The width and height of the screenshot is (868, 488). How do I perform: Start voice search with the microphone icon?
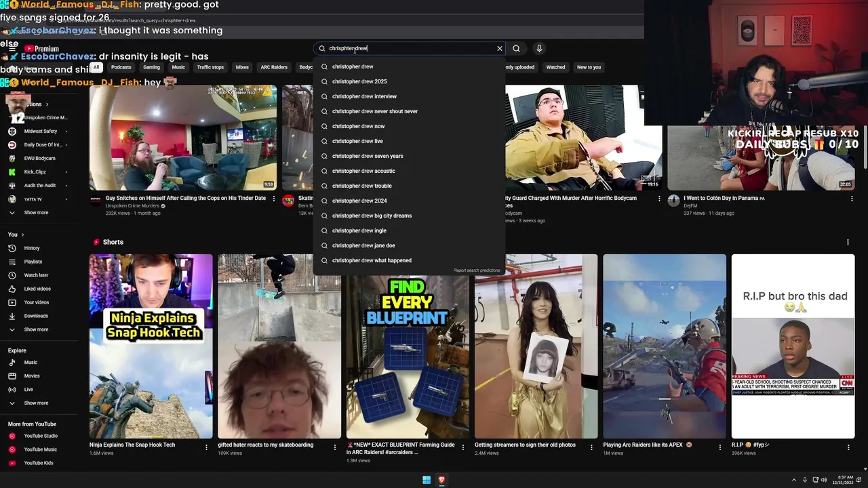pos(539,49)
